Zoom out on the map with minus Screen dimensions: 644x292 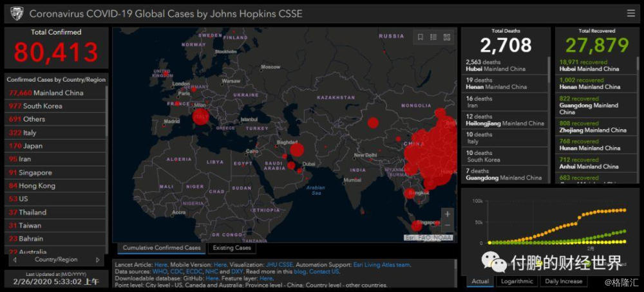point(448,225)
